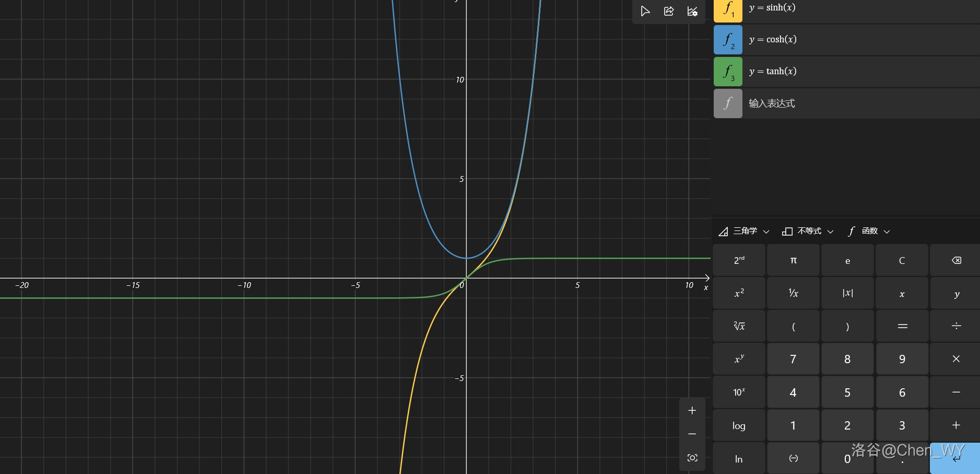Insert the square root function

click(739, 326)
